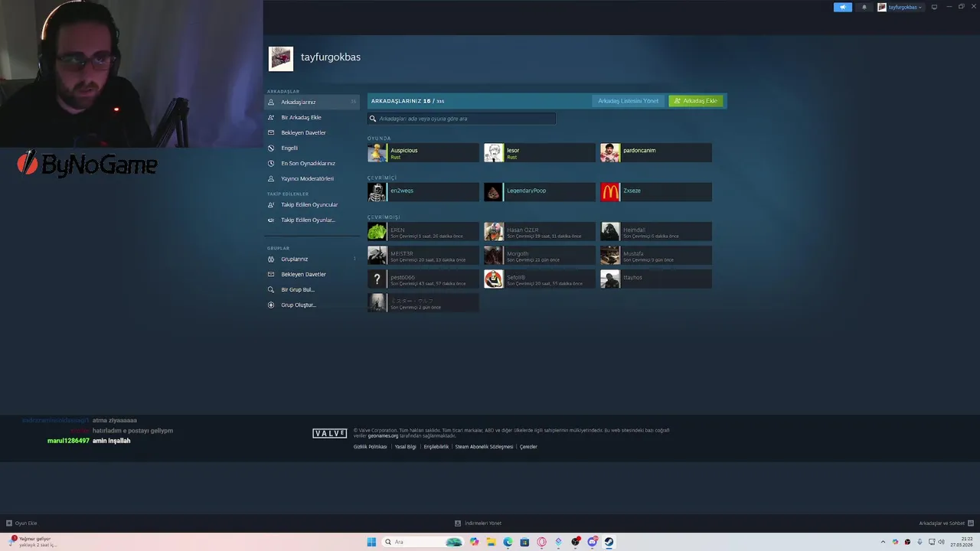Screen dimensions: 980x551
Task: Open pest0066 friend with question mark avatar
Action: coord(423,279)
